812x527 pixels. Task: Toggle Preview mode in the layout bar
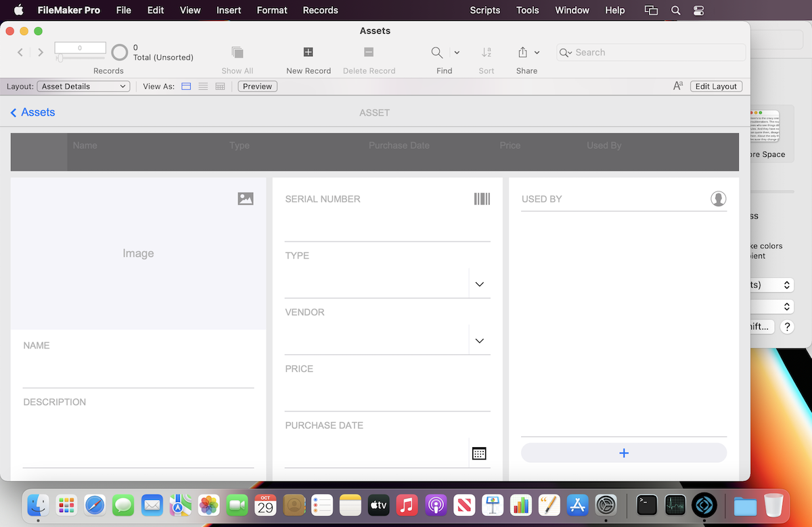pos(257,86)
